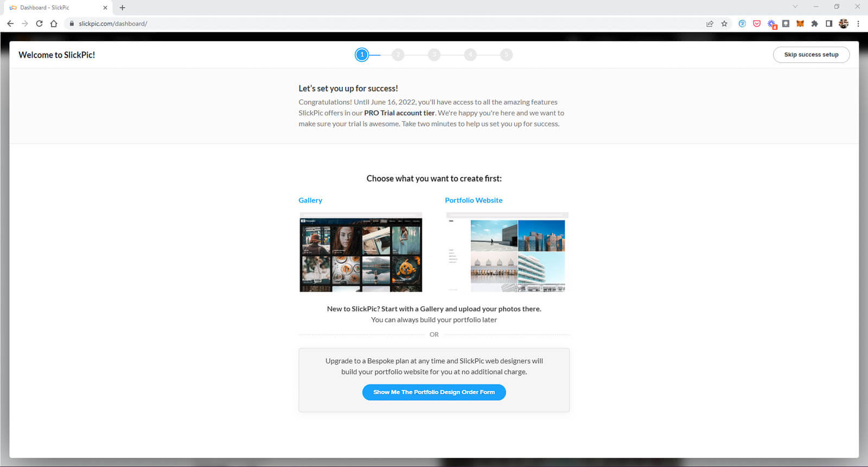The width and height of the screenshot is (868, 467).
Task: Click step 1 in the setup progress
Action: click(362, 55)
